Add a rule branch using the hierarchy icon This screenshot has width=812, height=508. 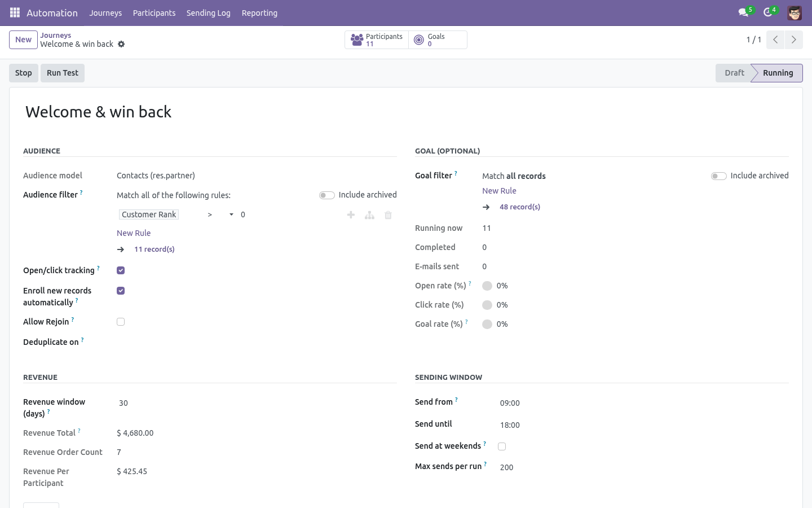[x=369, y=215]
